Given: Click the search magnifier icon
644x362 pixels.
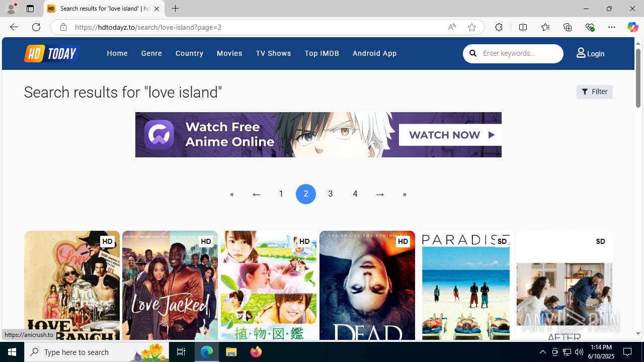Looking at the screenshot, I should (x=473, y=53).
